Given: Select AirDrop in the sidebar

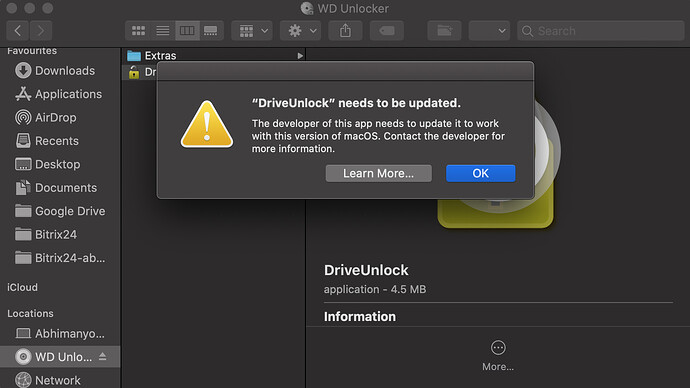Looking at the screenshot, I should tap(46, 117).
